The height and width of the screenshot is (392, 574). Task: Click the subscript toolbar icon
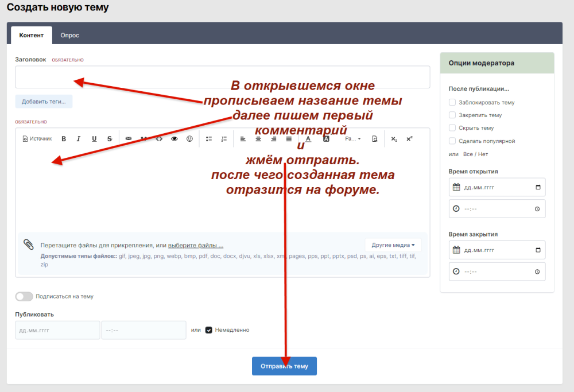pyautogui.click(x=394, y=139)
